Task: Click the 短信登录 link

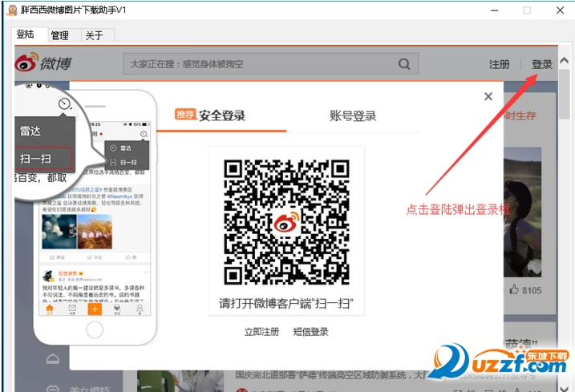Action: click(x=310, y=332)
